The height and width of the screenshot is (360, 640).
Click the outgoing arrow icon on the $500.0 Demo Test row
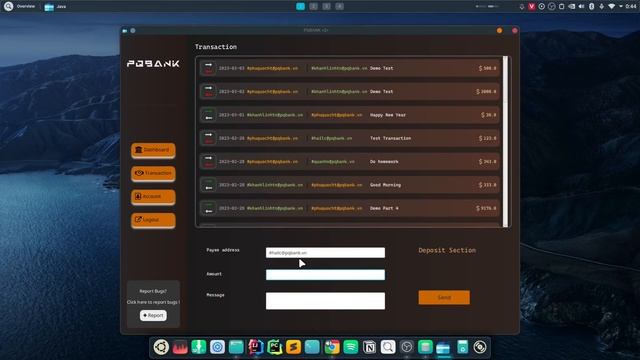click(209, 68)
